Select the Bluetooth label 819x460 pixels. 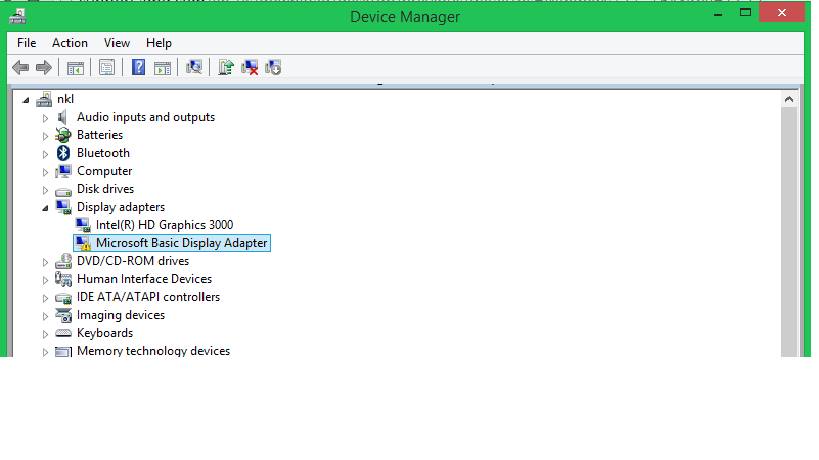[103, 153]
